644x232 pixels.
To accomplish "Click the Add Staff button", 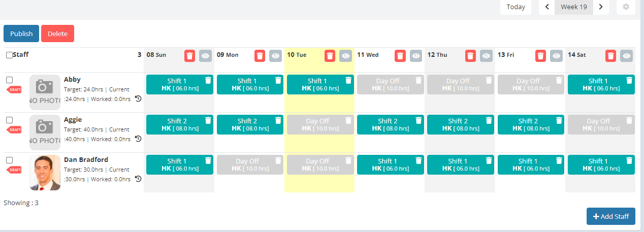I will (x=611, y=216).
